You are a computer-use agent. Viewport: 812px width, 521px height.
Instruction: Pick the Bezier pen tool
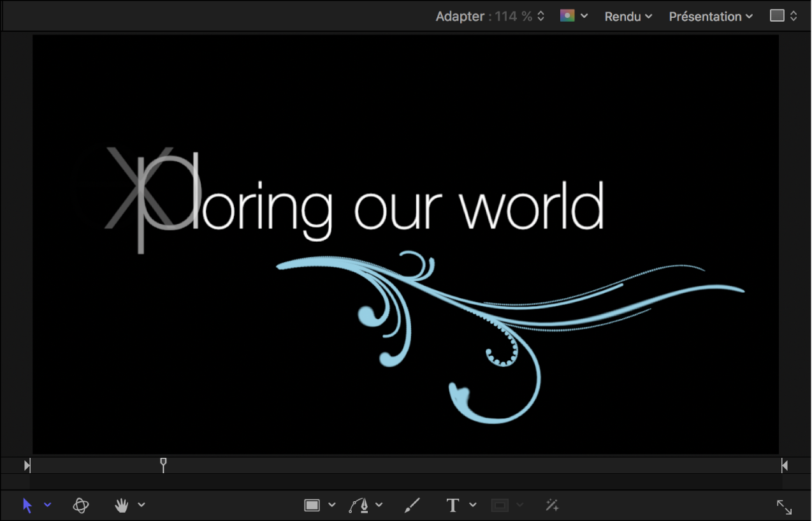(x=359, y=506)
